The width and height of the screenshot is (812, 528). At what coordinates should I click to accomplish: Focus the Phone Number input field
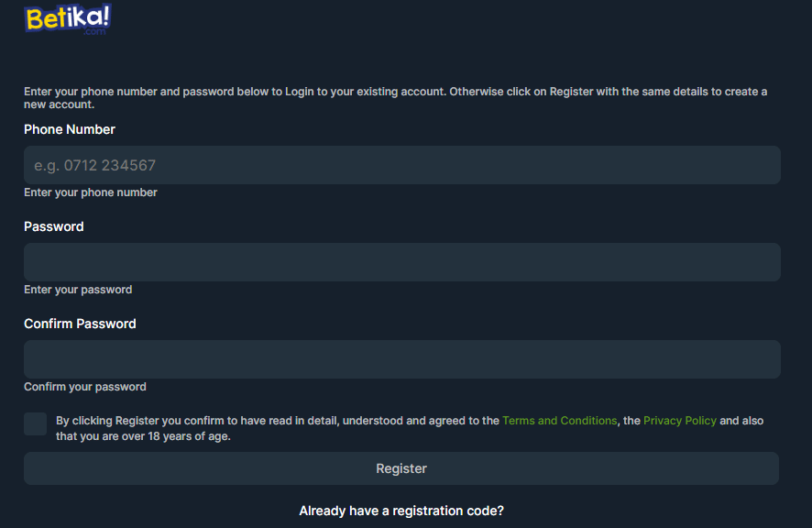point(401,165)
